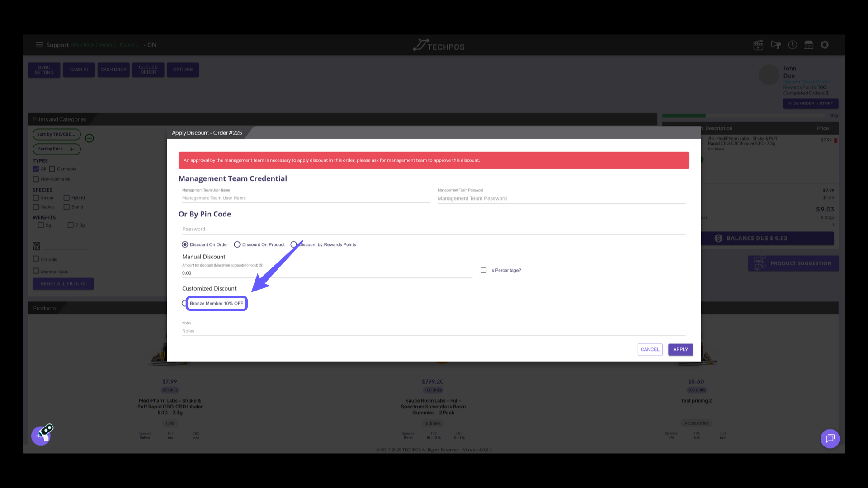The width and height of the screenshot is (868, 488).
Task: Click the red trash icon on the order item
Action: 836,140
